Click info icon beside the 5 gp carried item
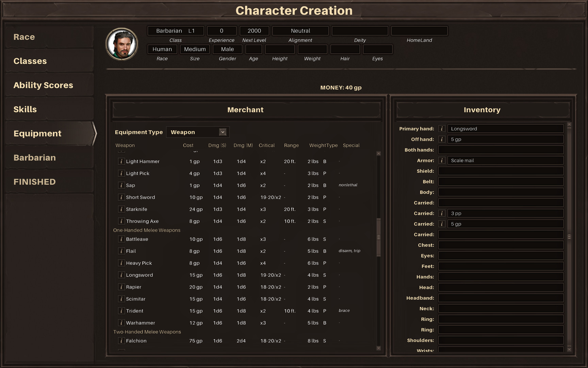 click(442, 224)
